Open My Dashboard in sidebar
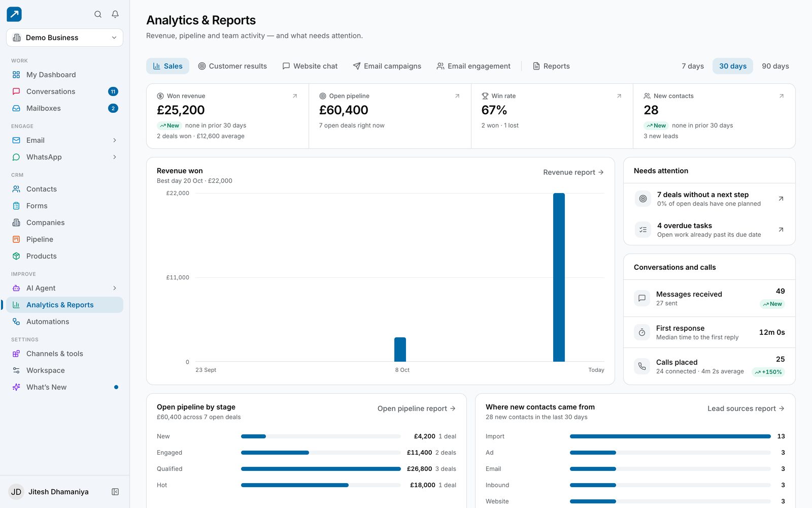Viewport: 812px width, 508px height. coord(64,75)
